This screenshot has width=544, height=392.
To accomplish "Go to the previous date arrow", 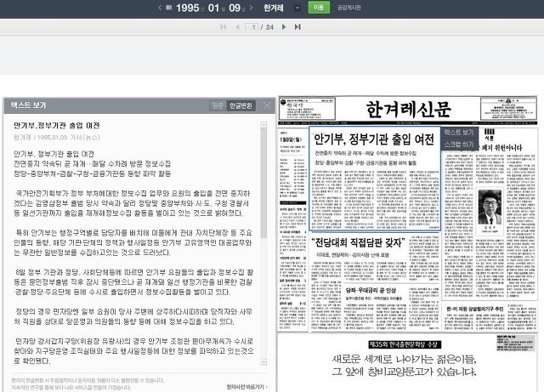I will (160, 8).
